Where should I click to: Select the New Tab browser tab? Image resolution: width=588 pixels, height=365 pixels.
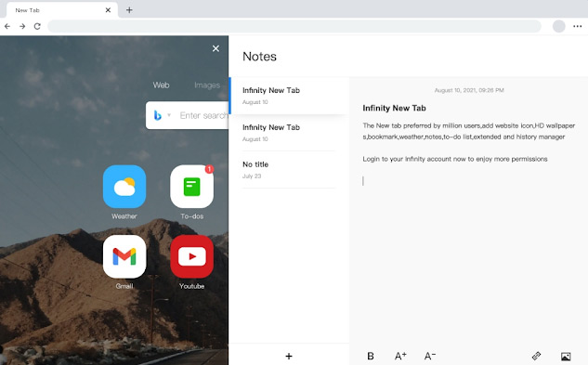point(62,10)
